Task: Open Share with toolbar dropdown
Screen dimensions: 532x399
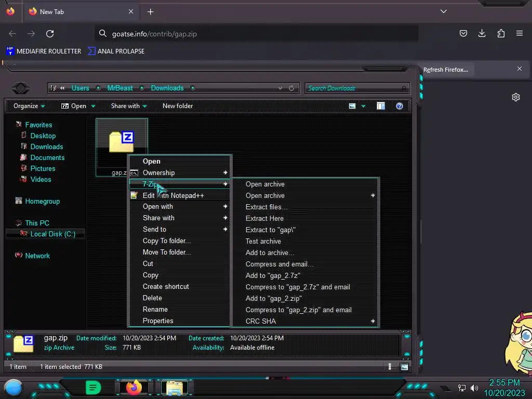Action: coord(129,106)
